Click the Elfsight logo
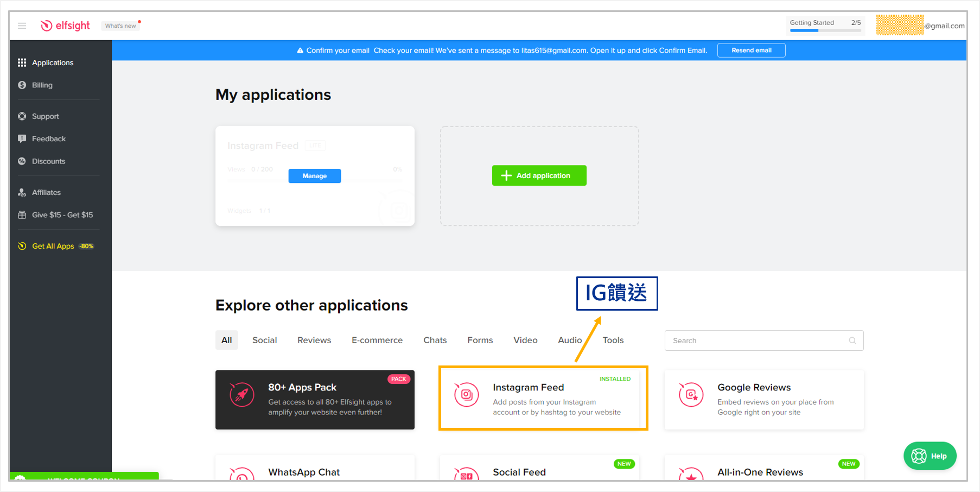 tap(65, 25)
